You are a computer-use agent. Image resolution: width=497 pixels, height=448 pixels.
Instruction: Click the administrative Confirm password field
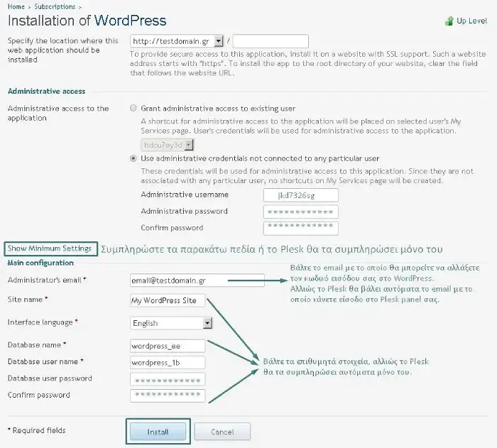pyautogui.click(x=301, y=229)
